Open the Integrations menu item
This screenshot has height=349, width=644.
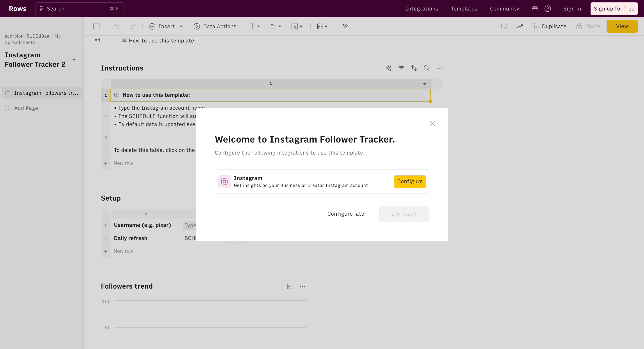[x=421, y=9]
